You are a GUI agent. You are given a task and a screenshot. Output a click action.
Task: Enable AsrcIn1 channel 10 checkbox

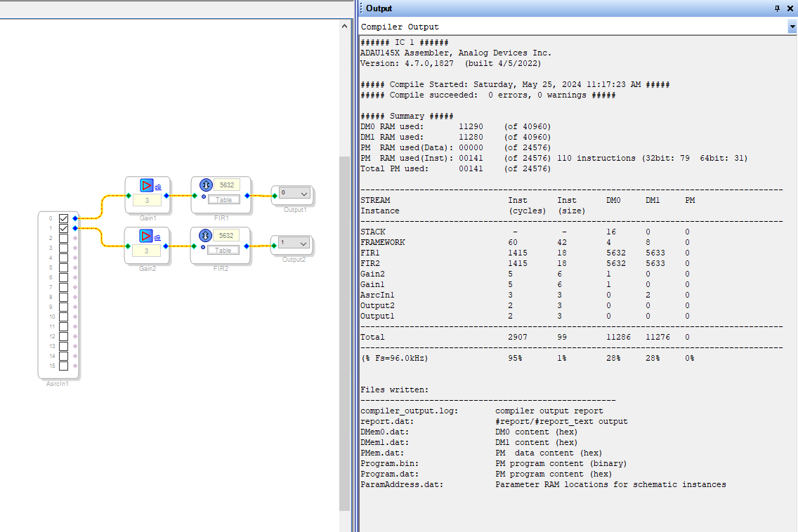click(x=64, y=317)
